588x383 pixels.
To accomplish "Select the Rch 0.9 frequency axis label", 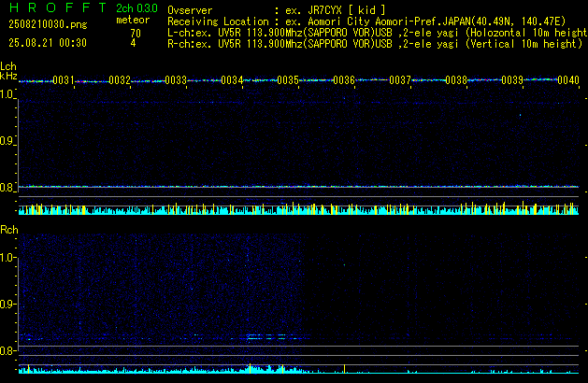I will 7,304.
